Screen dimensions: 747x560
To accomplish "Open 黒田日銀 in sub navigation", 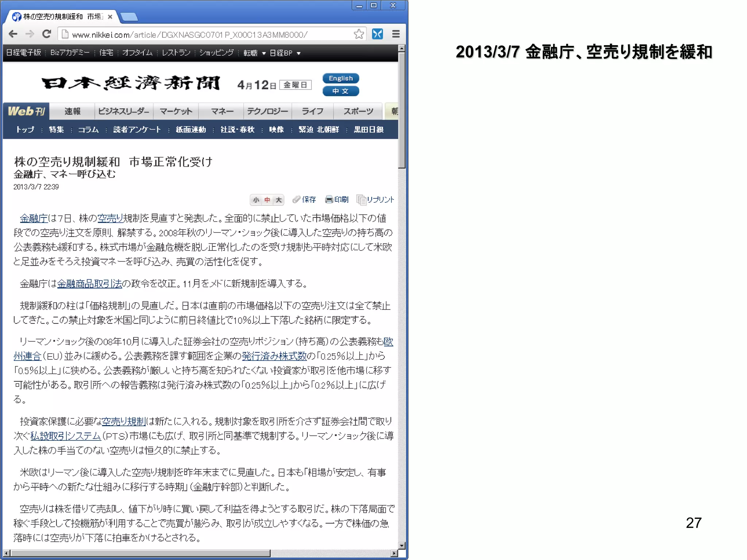I will [368, 129].
